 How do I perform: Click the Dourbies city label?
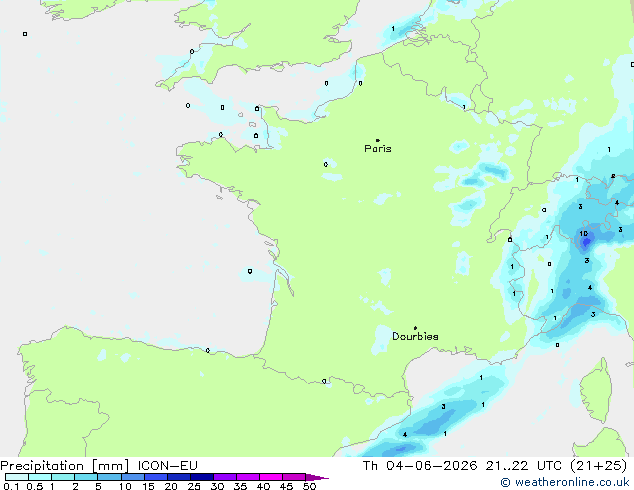tap(415, 336)
